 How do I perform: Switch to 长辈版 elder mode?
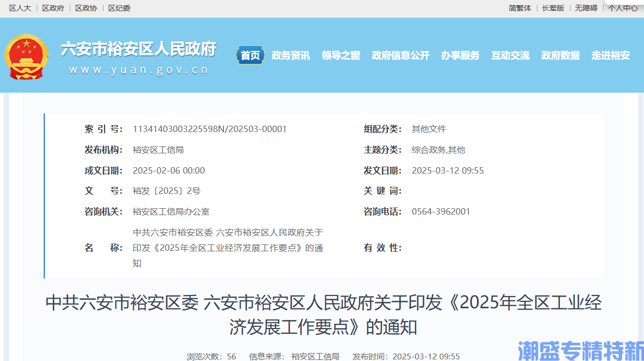click(553, 8)
